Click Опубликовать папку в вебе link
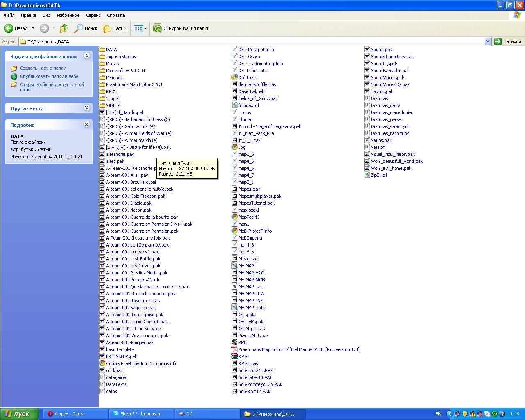Screen dimensions: 525x420 (49, 76)
